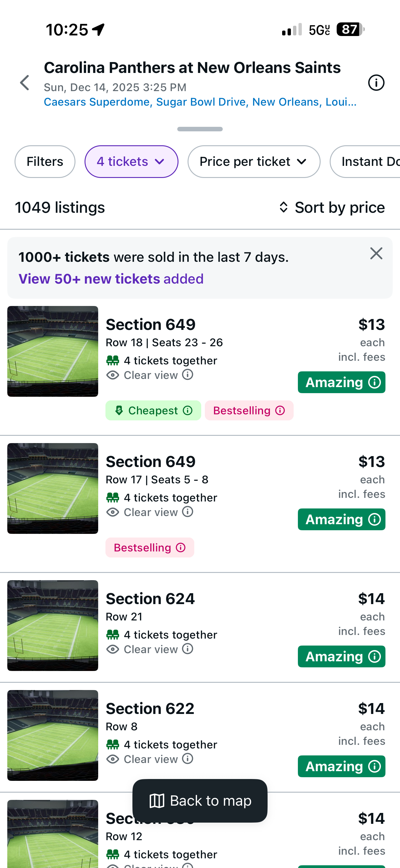Open Caesars Superdome venue address link
The width and height of the screenshot is (400, 868).
click(x=200, y=102)
